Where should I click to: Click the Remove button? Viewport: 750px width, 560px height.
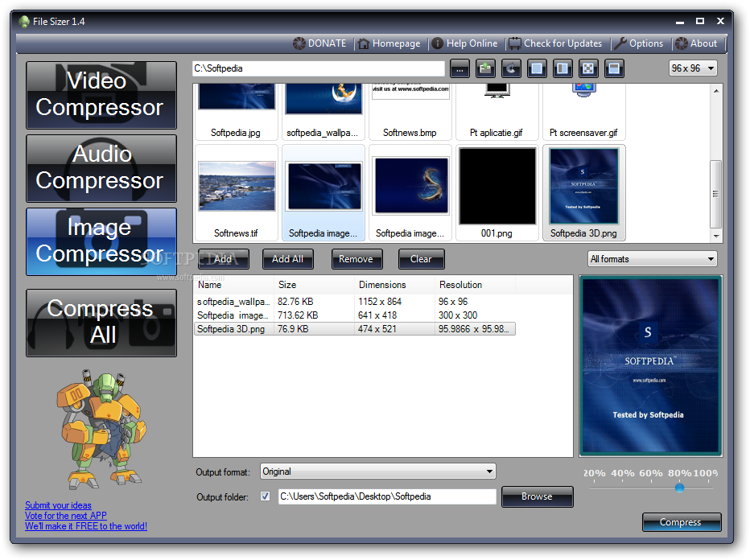pyautogui.click(x=356, y=259)
